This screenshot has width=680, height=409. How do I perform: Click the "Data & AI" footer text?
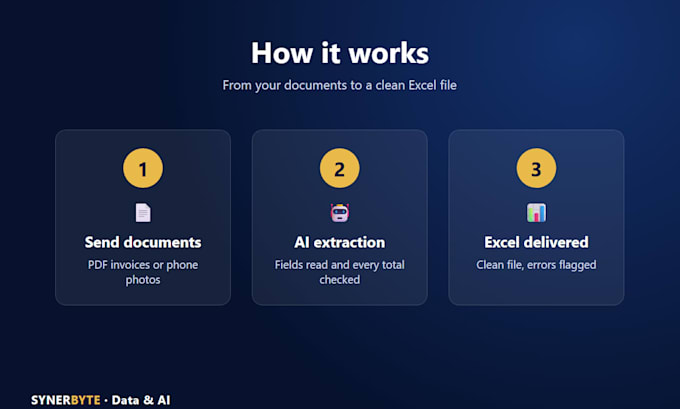141,400
